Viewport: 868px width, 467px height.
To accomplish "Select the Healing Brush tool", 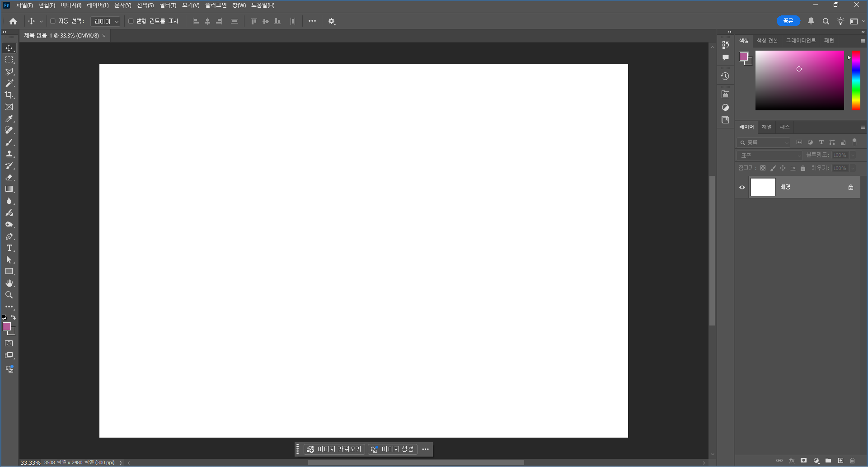I will point(9,130).
